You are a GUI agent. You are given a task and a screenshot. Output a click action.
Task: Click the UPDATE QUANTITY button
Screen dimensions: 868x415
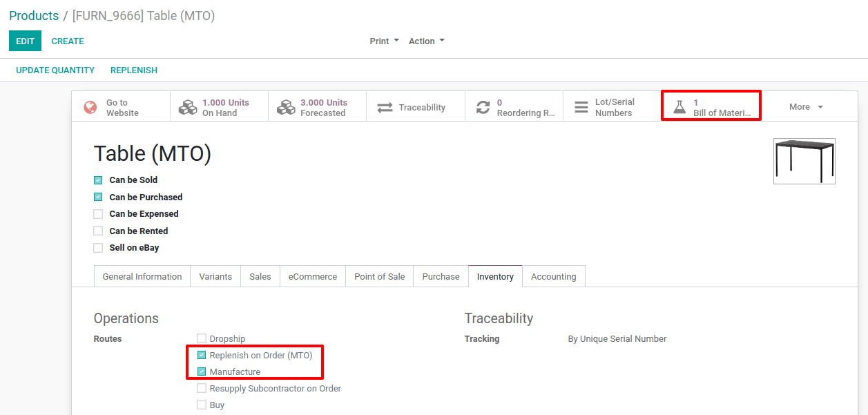55,70
